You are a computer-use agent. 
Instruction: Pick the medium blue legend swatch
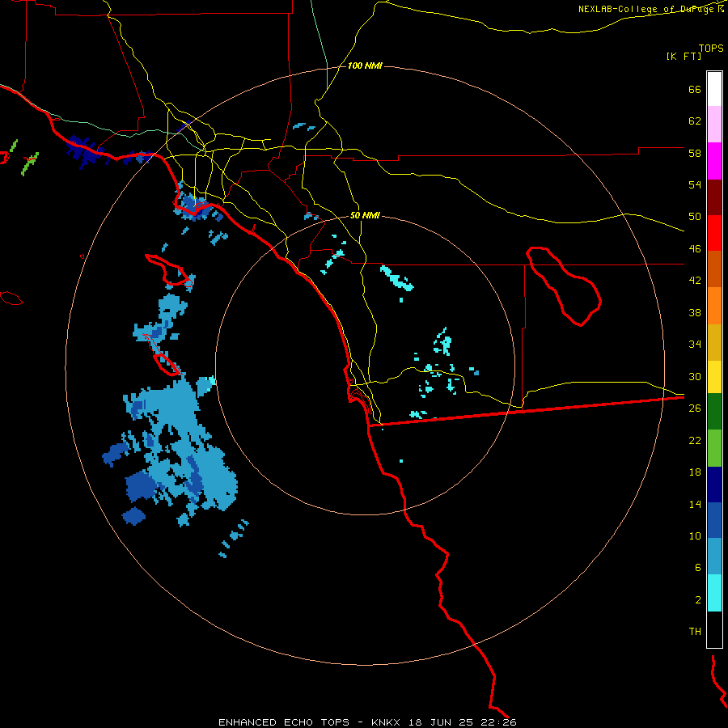pos(714,520)
